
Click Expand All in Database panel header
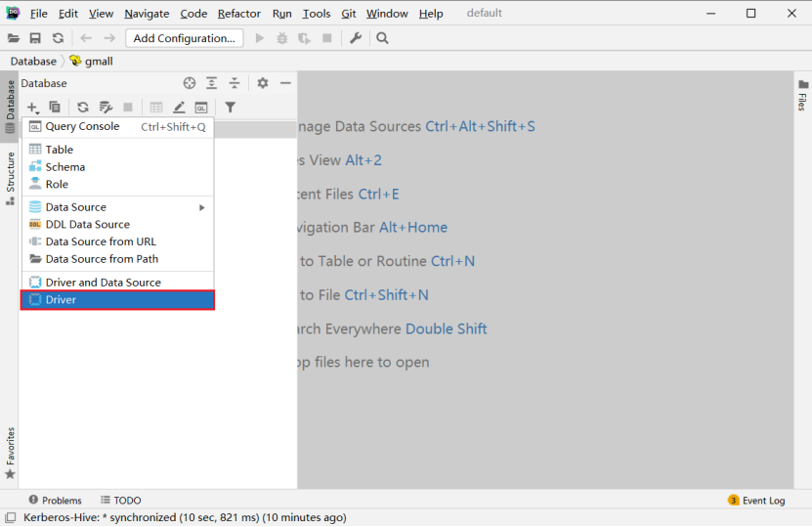(212, 83)
